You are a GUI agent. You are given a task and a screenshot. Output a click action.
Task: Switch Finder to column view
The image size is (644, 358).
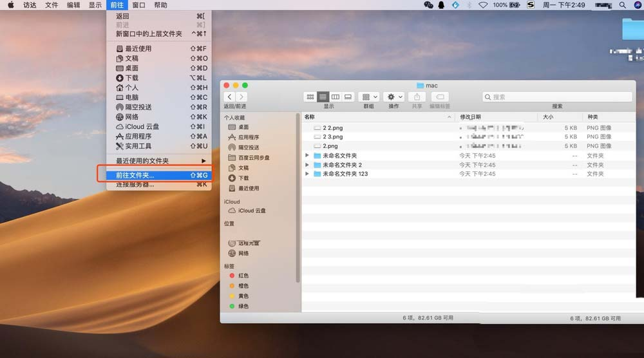pyautogui.click(x=336, y=97)
